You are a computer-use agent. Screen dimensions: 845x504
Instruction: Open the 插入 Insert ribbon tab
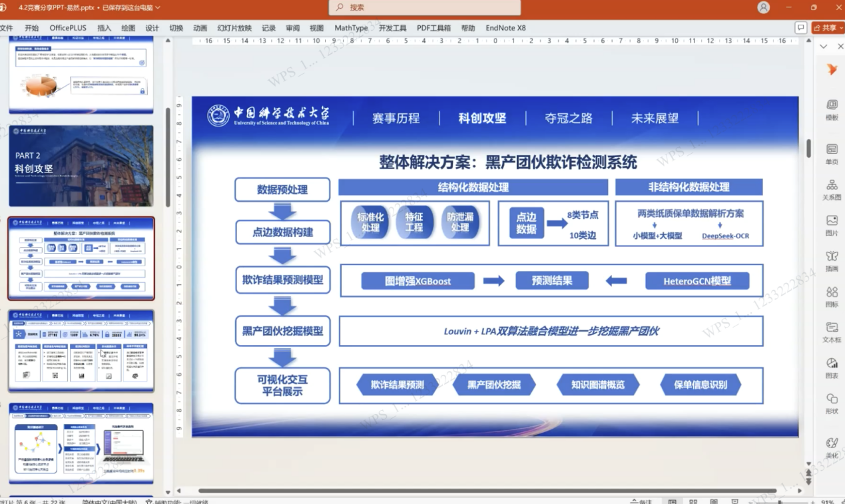[104, 28]
